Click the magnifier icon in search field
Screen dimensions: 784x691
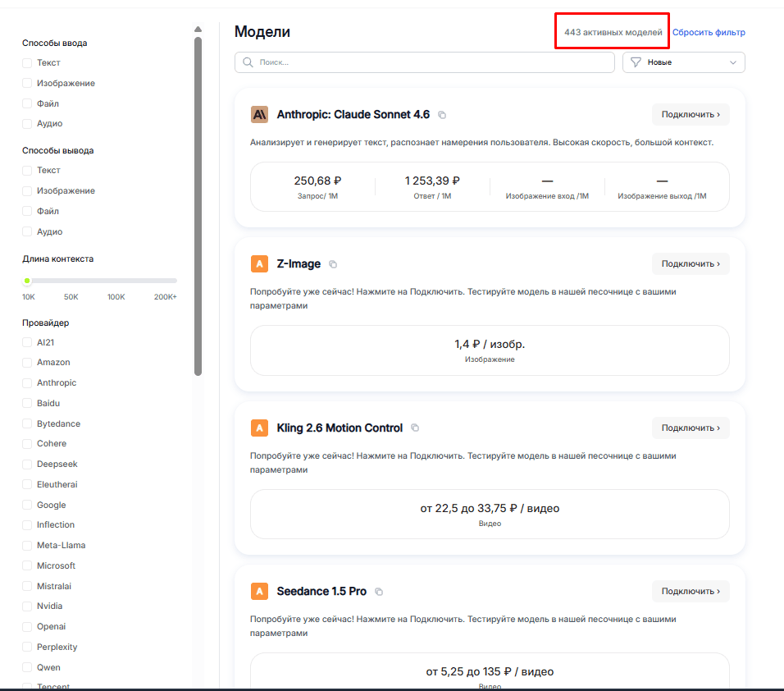click(248, 62)
